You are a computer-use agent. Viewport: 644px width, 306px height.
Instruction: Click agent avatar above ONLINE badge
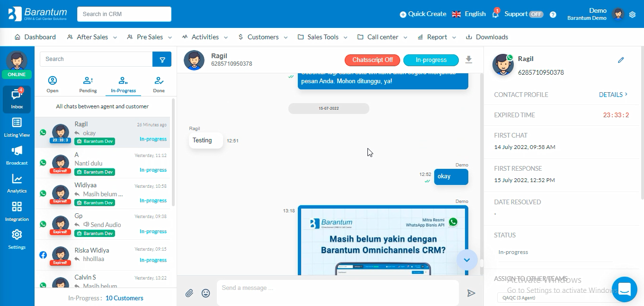17,61
